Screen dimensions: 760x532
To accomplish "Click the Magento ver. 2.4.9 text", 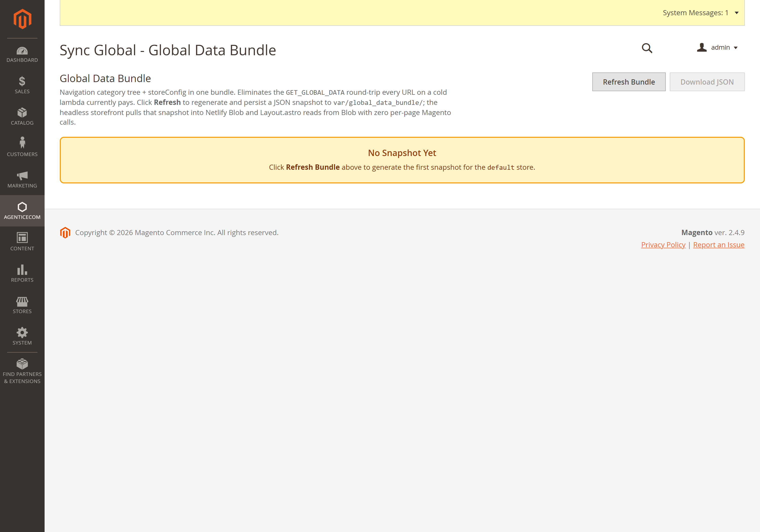I will click(713, 232).
